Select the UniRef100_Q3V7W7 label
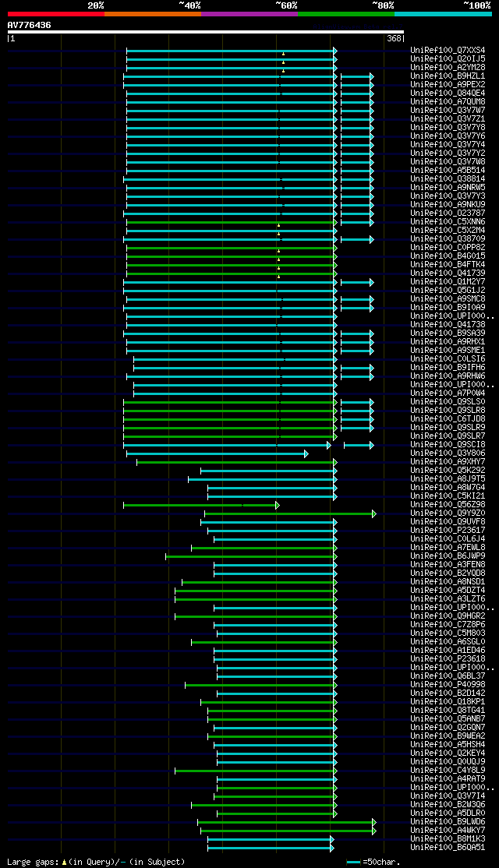 tap(448, 110)
